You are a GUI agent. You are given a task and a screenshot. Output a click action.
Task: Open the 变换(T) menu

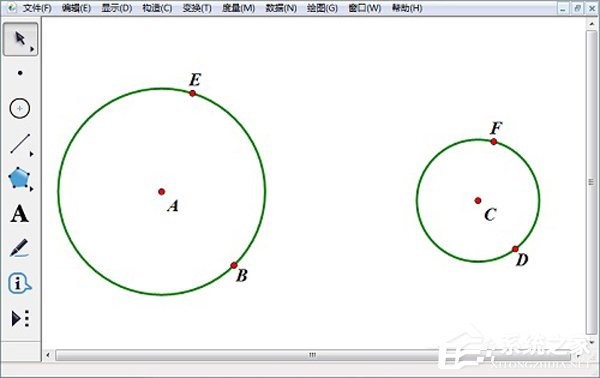point(197,8)
